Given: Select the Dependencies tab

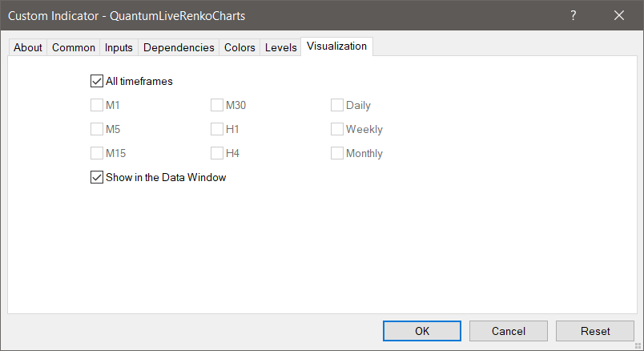Looking at the screenshot, I should [x=179, y=47].
